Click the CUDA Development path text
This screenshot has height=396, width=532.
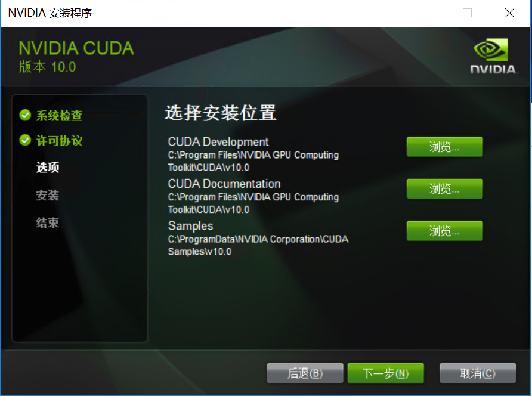[x=253, y=161]
